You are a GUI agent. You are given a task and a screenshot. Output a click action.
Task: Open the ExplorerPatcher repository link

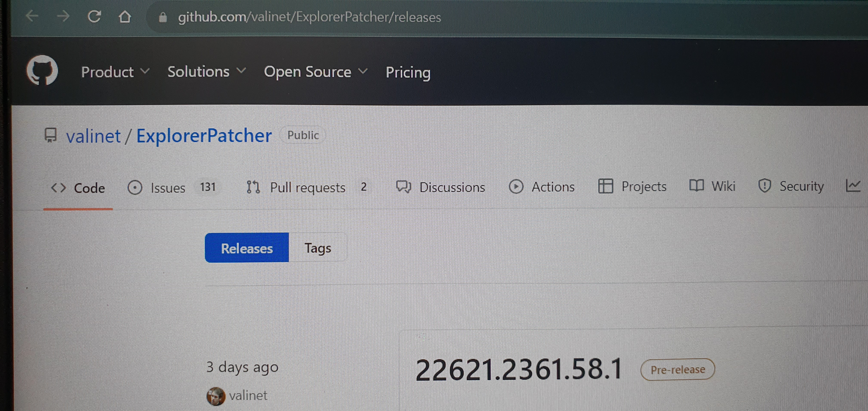(x=204, y=136)
